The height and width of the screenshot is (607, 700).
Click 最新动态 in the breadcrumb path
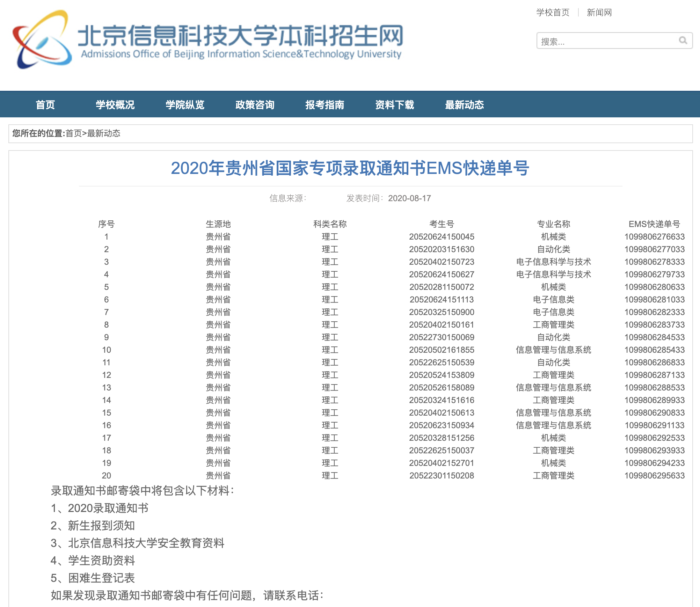coord(104,133)
